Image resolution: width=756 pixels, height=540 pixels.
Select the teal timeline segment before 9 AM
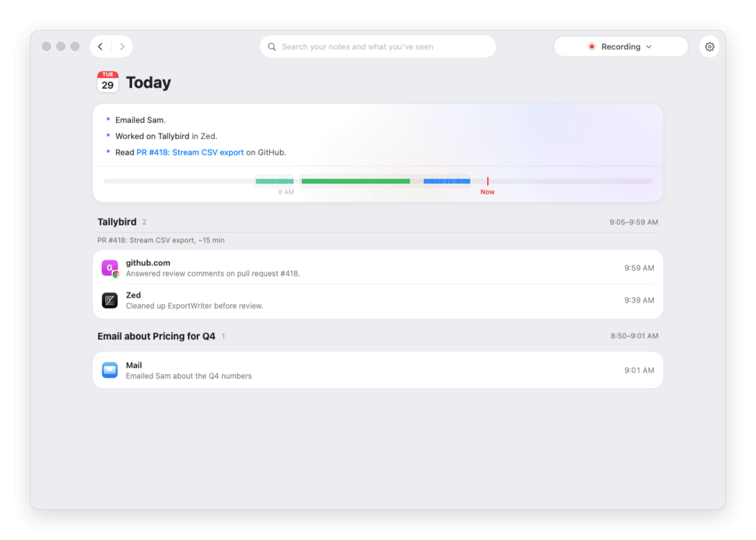(x=275, y=181)
